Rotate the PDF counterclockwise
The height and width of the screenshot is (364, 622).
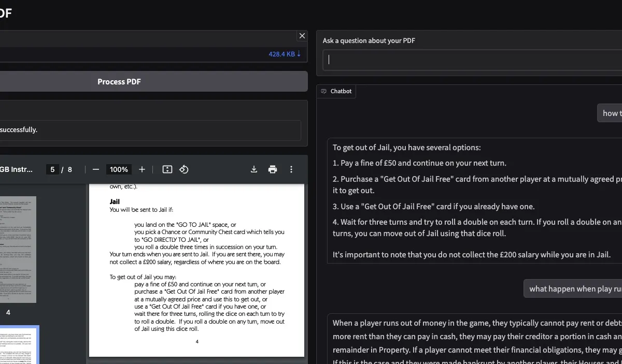coord(183,169)
